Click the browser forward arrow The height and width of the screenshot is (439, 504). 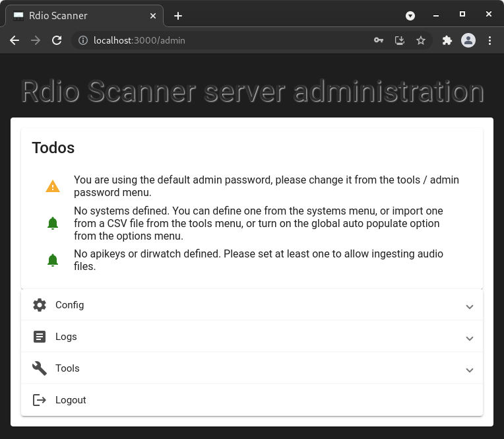36,40
